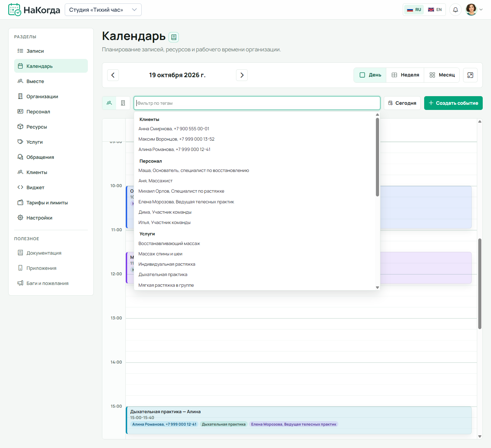This screenshot has height=448, width=491.
Task: Open the user avatar account menu
Action: pyautogui.click(x=474, y=10)
